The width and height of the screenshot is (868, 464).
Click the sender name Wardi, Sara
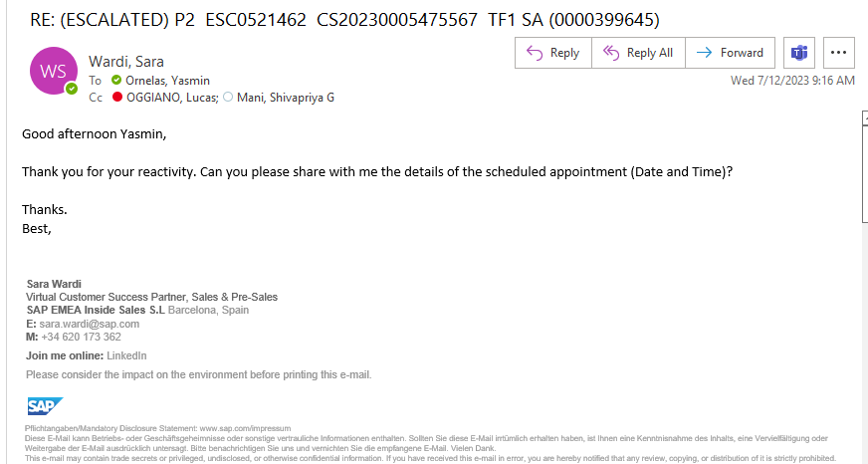coord(126,62)
